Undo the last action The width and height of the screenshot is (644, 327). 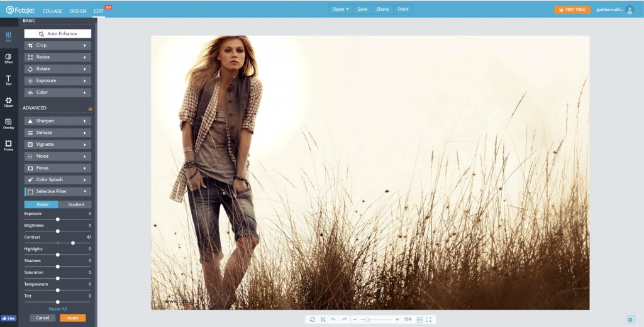coord(333,319)
